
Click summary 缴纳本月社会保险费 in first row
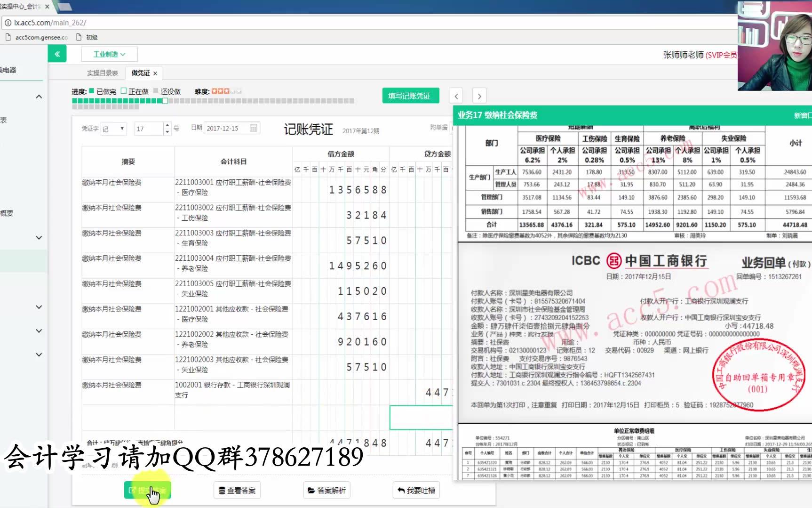(112, 182)
